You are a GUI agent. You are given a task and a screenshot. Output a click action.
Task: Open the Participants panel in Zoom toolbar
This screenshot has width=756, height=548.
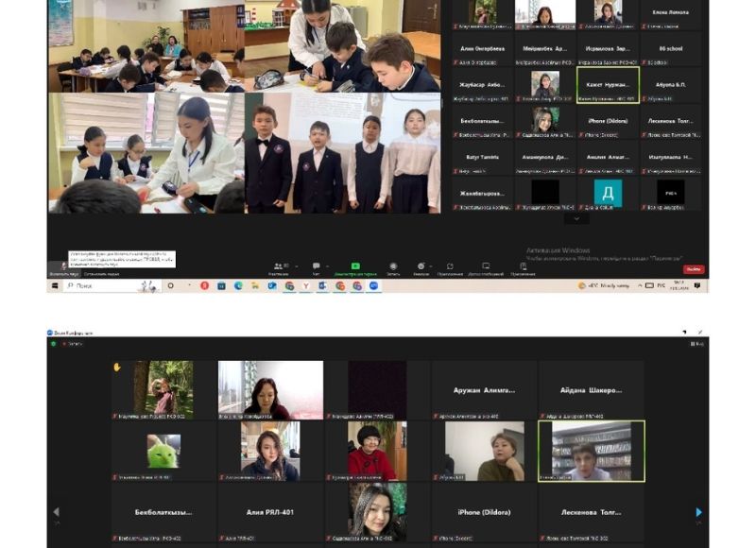(278, 268)
